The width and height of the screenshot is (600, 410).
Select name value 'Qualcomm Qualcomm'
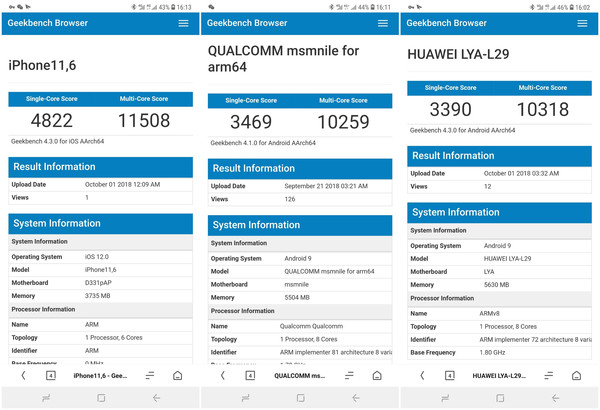[311, 327]
